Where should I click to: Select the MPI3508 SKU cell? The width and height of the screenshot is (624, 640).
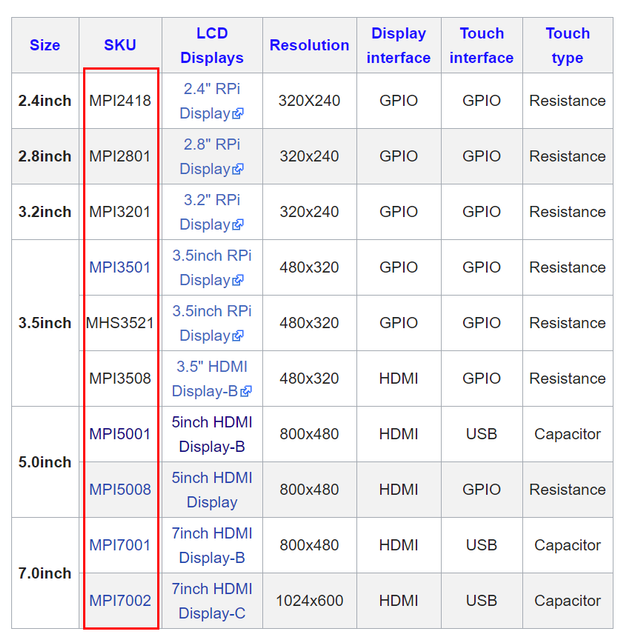[120, 378]
